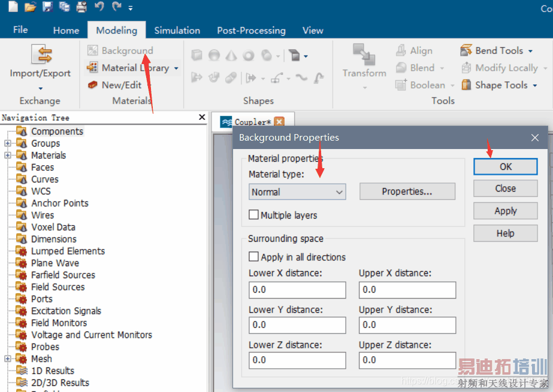Click the Shape Tools icon
This screenshot has width=553, height=392.
[466, 84]
